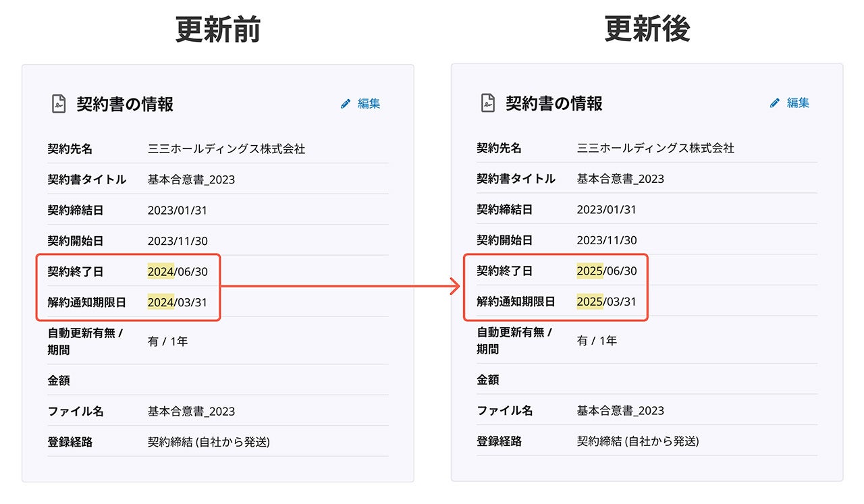Click the 契約締結日 label in 更新前 panel
The height and width of the screenshot is (504, 864).
76,210
